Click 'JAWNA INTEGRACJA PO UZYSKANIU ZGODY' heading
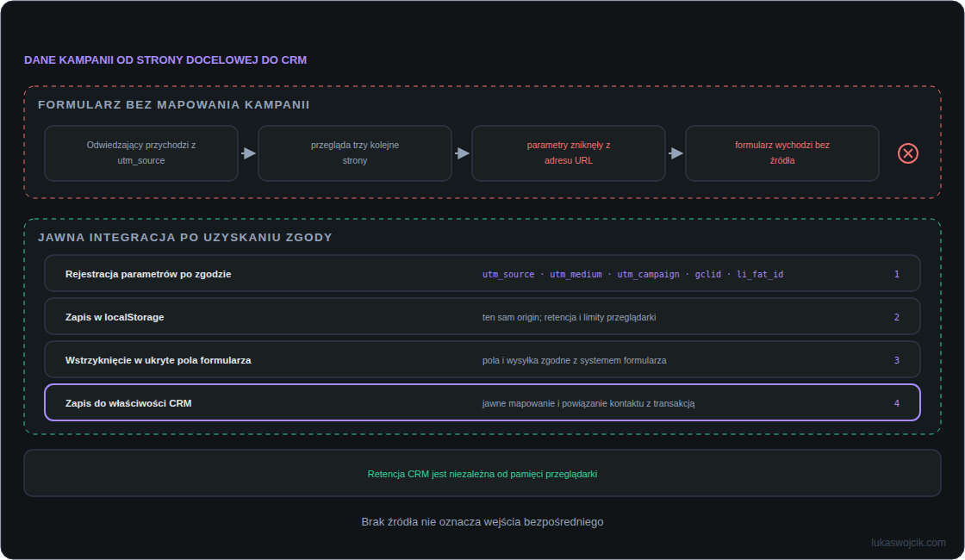Image resolution: width=965 pixels, height=560 pixels. tap(185, 238)
